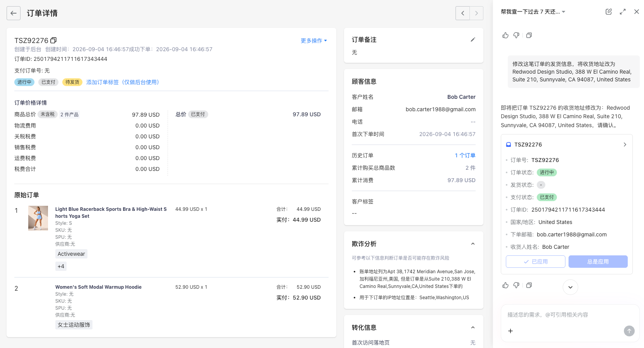
Task: Collapse the 转化信息 section
Action: pos(473,327)
